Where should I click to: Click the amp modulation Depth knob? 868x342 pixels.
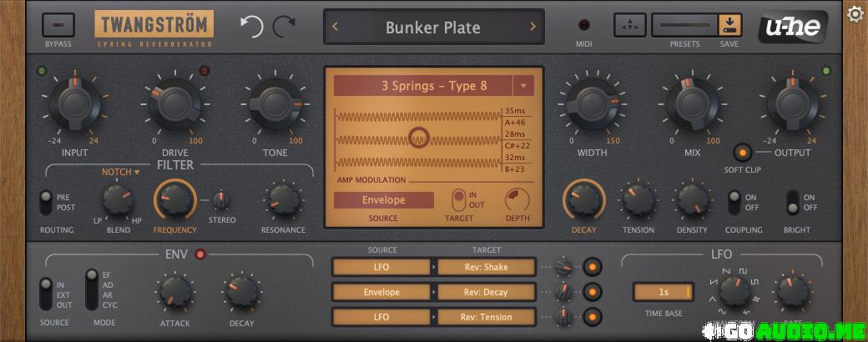click(517, 199)
